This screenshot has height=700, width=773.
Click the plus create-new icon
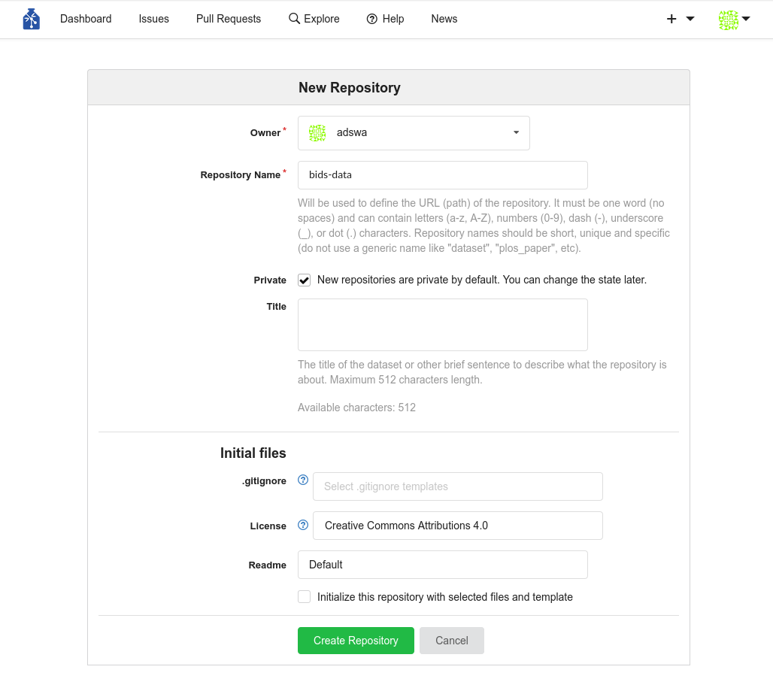click(x=671, y=19)
